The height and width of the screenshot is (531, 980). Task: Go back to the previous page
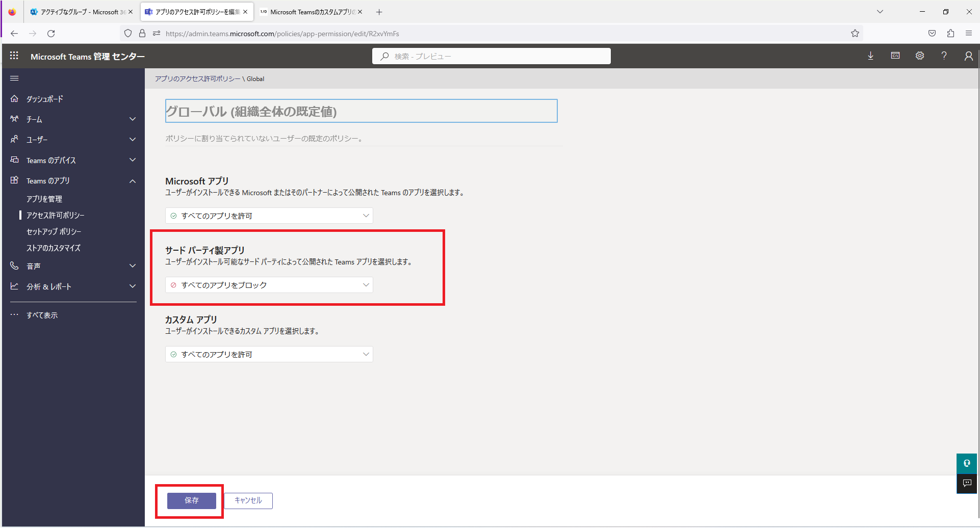coord(14,34)
